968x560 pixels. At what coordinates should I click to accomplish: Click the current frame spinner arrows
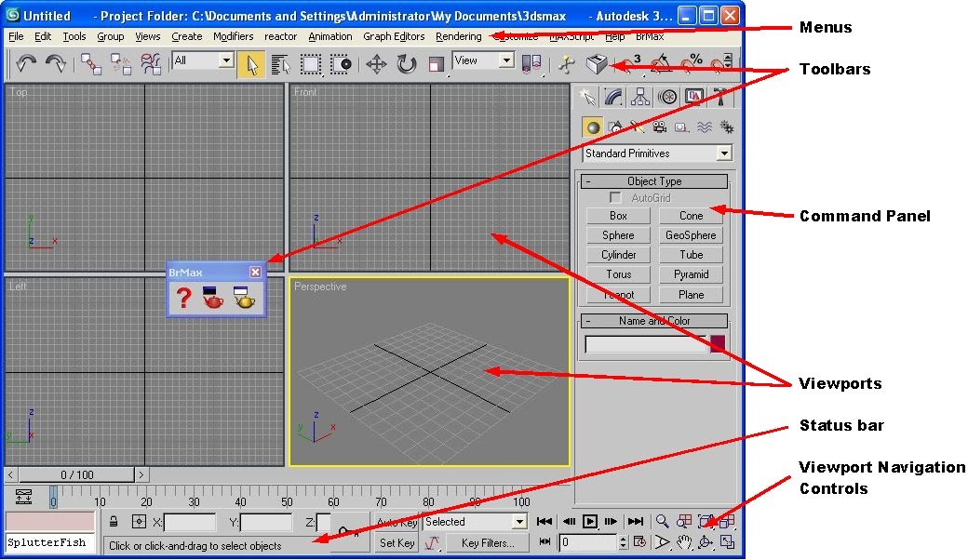(x=623, y=542)
